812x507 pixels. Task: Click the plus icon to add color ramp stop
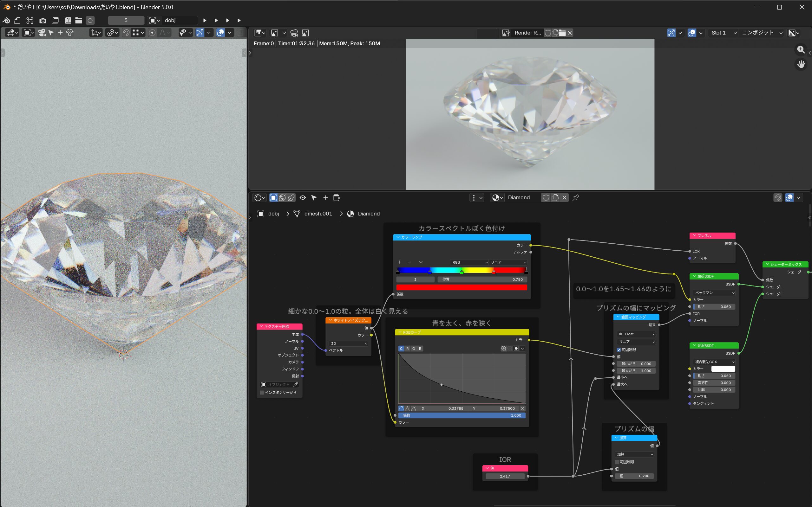(399, 262)
